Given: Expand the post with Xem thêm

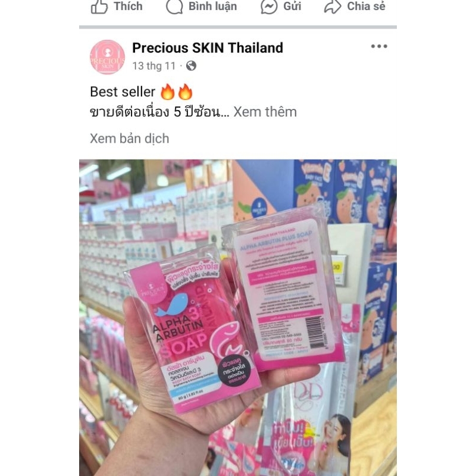Looking at the screenshot, I should (265, 112).
